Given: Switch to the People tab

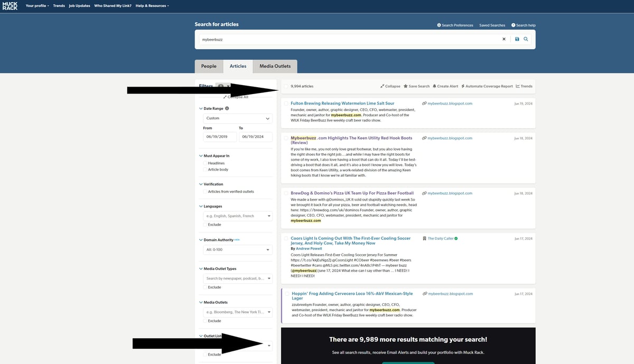Looking at the screenshot, I should click(x=209, y=66).
